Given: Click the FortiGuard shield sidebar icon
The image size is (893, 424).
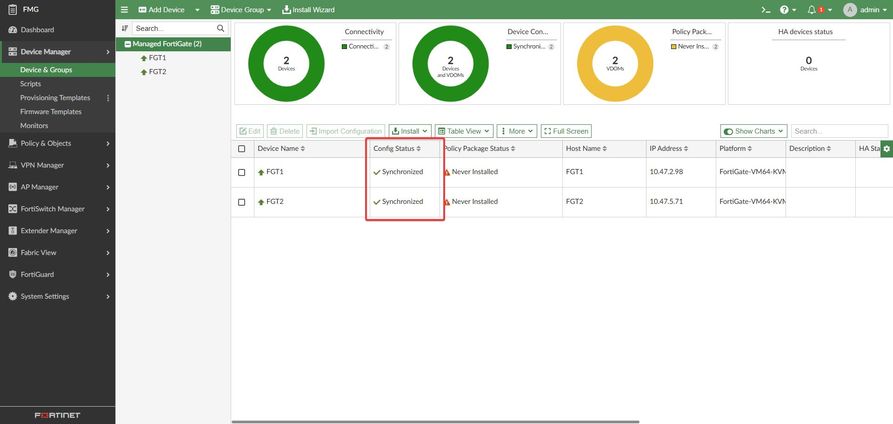Looking at the screenshot, I should pos(13,274).
